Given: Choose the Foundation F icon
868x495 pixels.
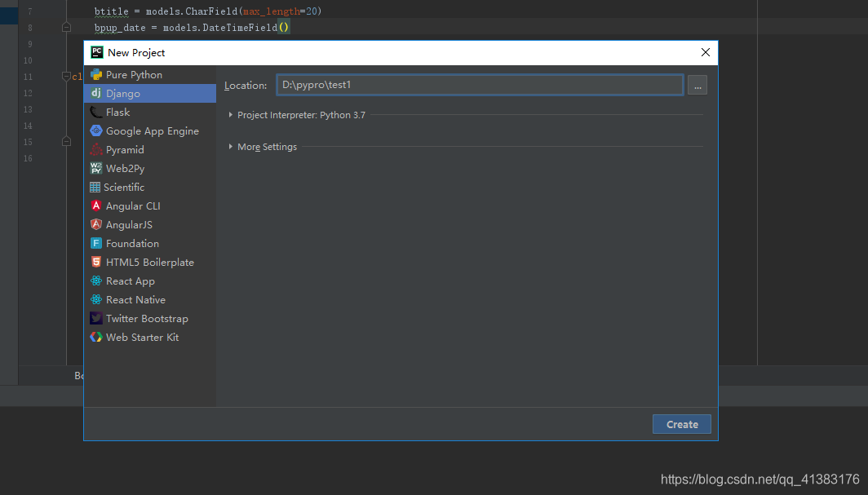Looking at the screenshot, I should (96, 243).
